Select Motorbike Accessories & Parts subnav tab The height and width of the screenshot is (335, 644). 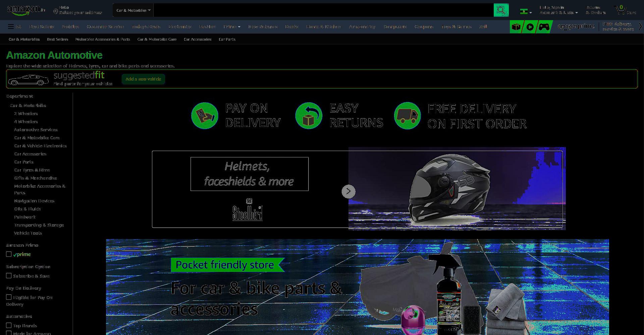pos(103,39)
